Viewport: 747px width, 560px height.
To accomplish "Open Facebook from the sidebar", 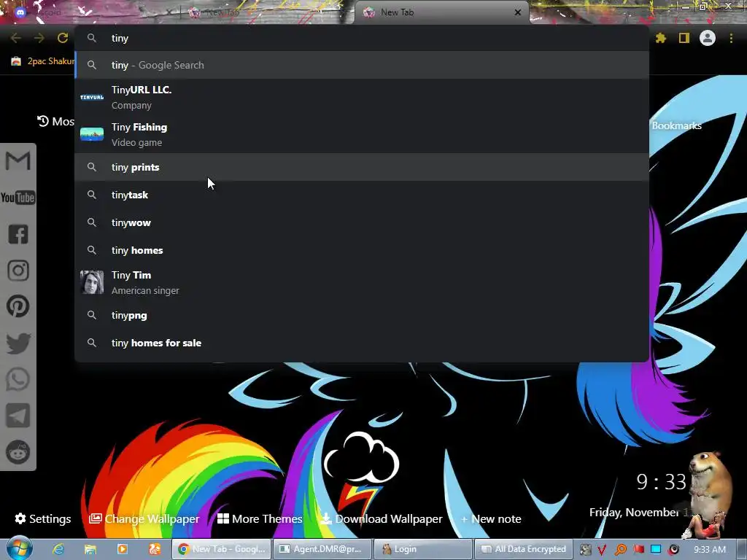I will pyautogui.click(x=18, y=234).
